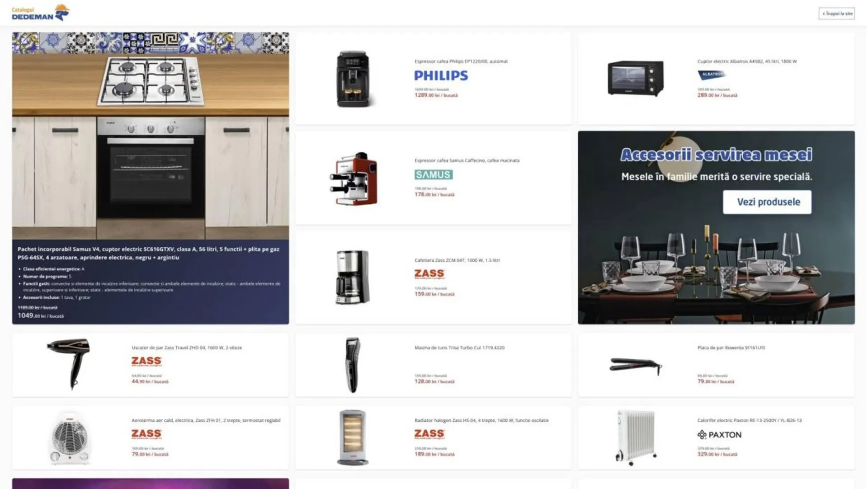868x489 pixels.
Task: Click the ZASS logo on fan heater card
Action: [146, 434]
